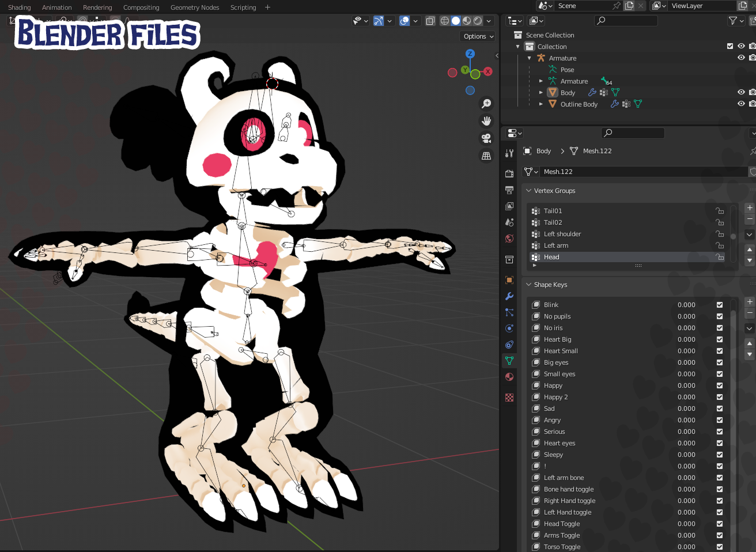
Task: Click the Scripting menu tab
Action: [x=243, y=7]
